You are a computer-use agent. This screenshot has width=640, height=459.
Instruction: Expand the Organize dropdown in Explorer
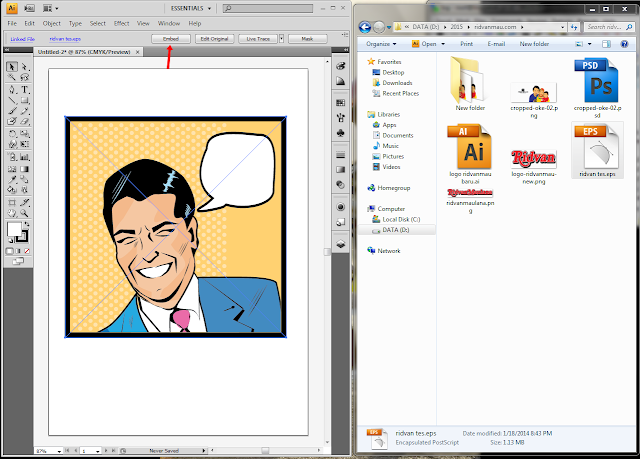[x=381, y=44]
